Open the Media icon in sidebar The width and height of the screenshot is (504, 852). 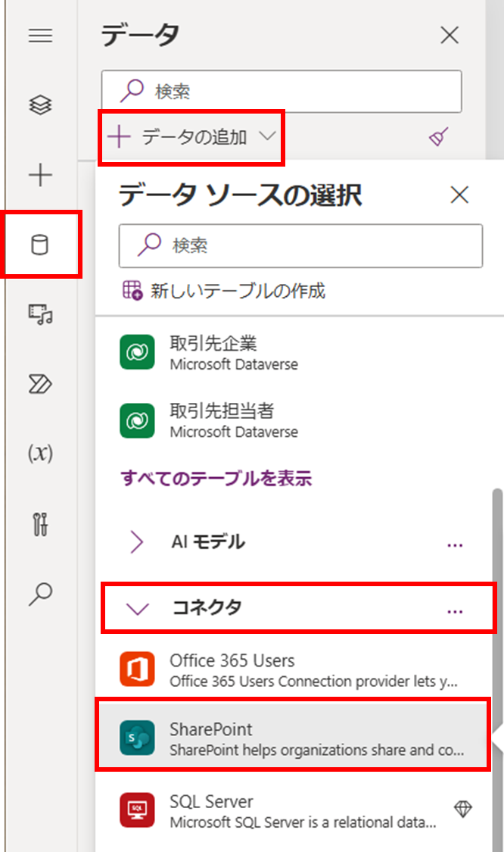pyautogui.click(x=41, y=314)
